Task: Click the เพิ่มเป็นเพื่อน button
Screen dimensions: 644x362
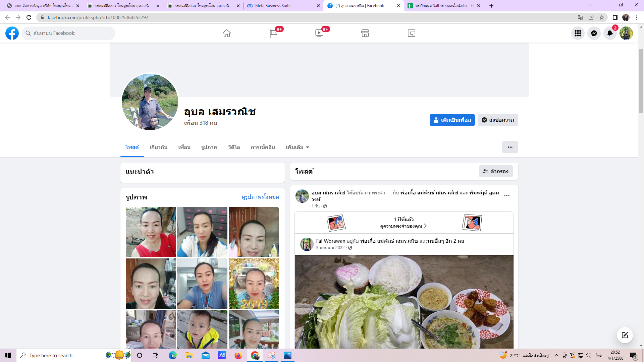Action: tap(452, 120)
